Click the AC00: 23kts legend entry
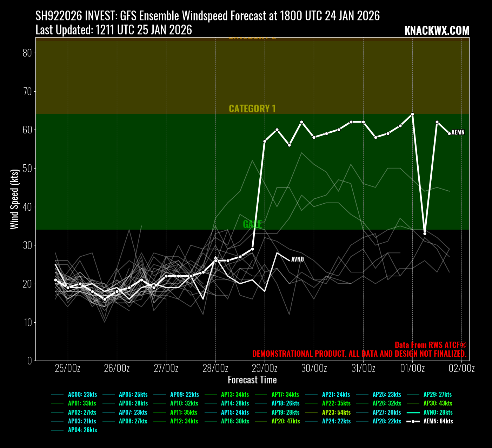The width and height of the screenshot is (492, 448). (x=82, y=394)
